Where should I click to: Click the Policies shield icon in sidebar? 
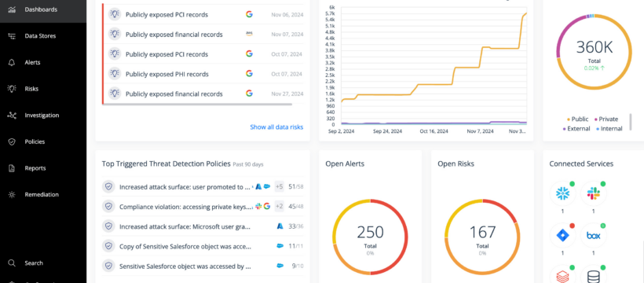[x=12, y=141]
